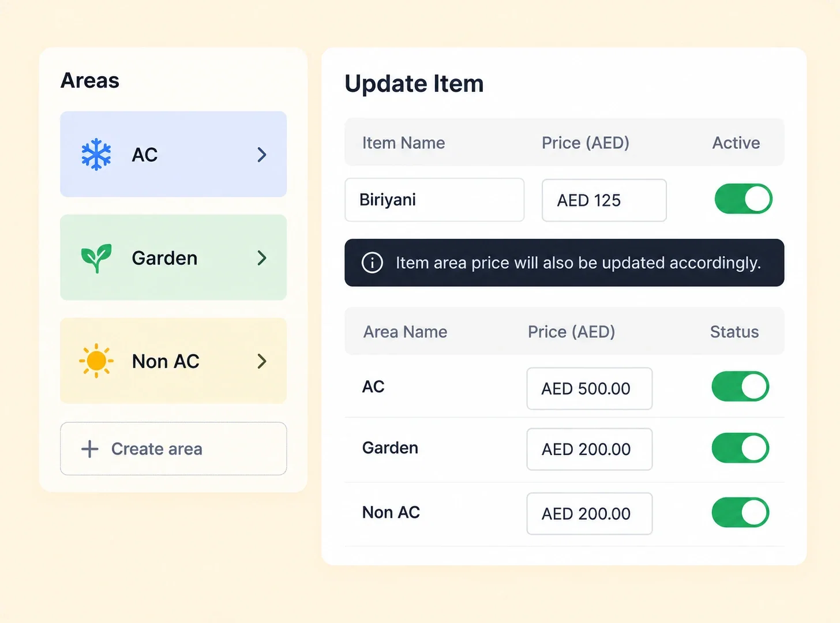This screenshot has width=840, height=623.
Task: Click the 'Item area price will also be updated' message
Action: tap(578, 262)
